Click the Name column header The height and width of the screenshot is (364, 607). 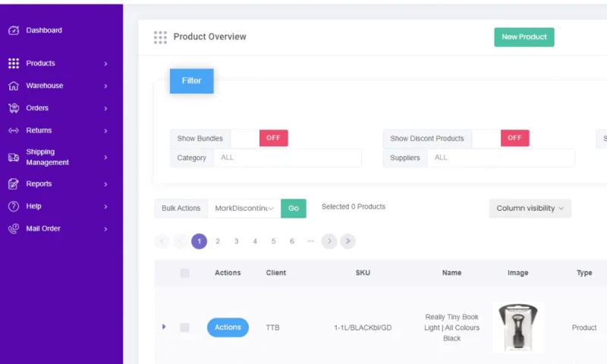click(x=451, y=273)
